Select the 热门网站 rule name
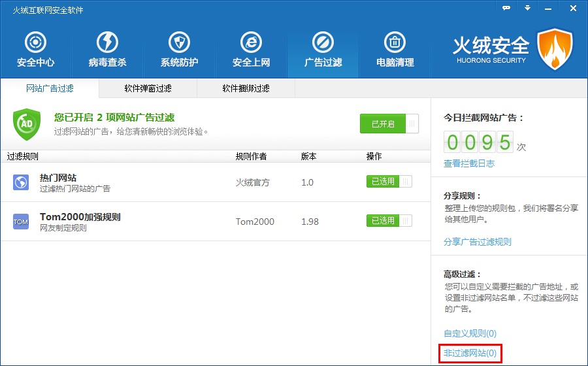 click(58, 178)
